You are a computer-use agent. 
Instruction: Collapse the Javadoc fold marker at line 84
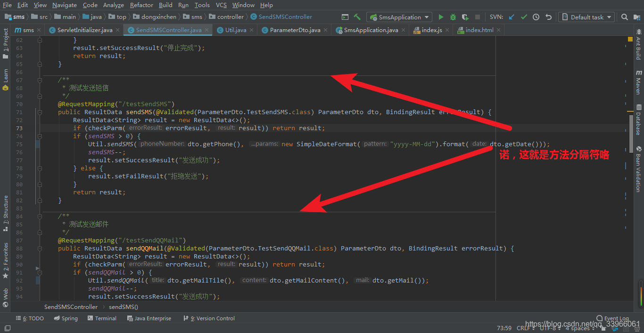click(40, 216)
